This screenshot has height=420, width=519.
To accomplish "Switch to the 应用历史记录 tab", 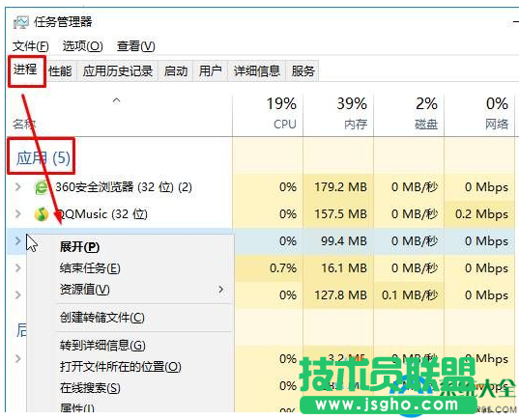I will (118, 71).
